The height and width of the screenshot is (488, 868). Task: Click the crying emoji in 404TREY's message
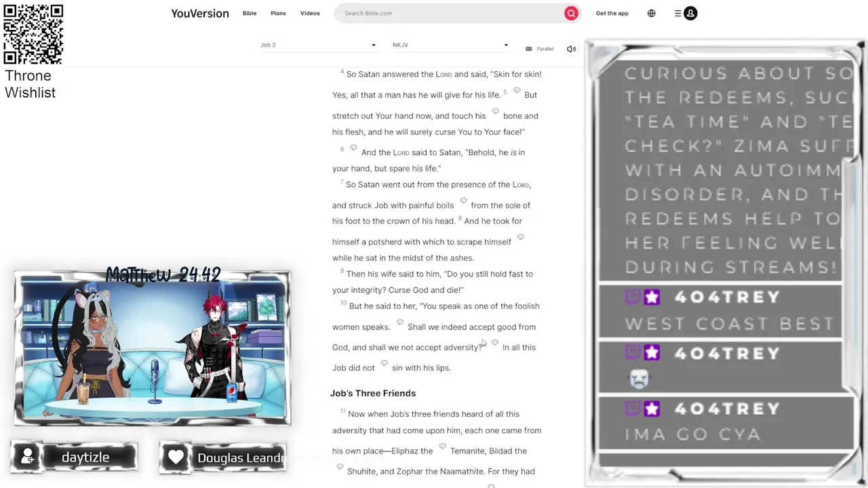639,378
